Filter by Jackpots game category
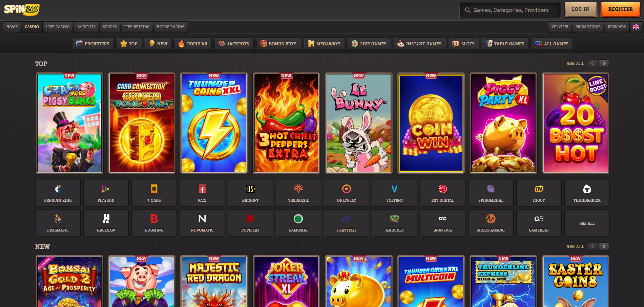The width and height of the screenshot is (644, 307). pos(234,44)
